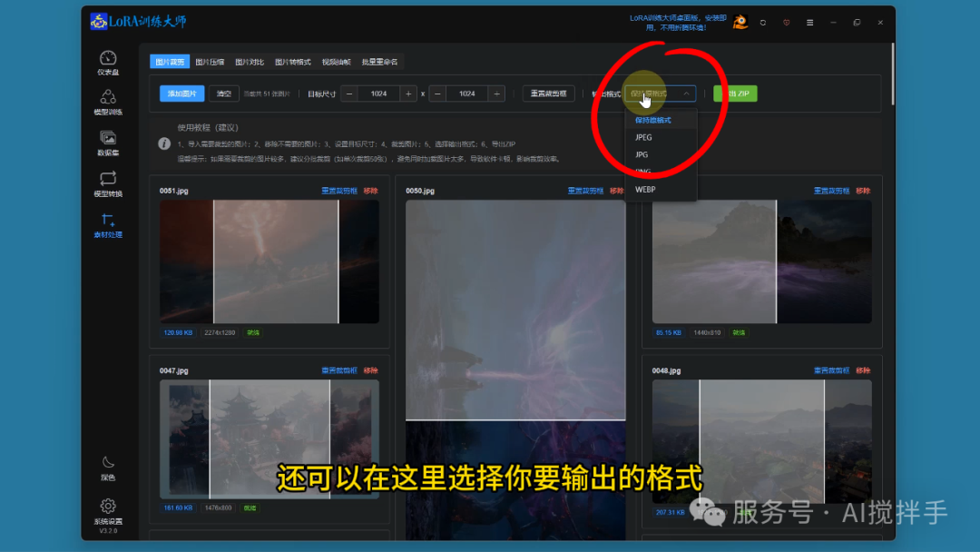This screenshot has width=980, height=552.
Task: Click the Blender-style orange icon in title bar
Action: [740, 23]
